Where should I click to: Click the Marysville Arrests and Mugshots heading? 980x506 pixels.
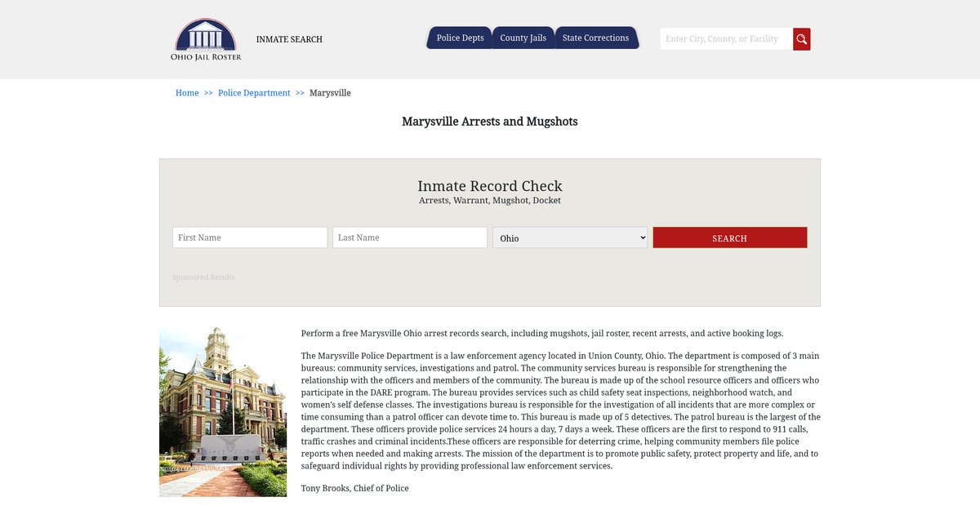489,122
